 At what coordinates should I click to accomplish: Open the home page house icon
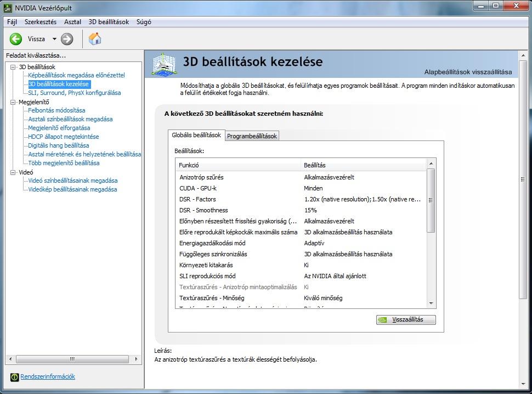pos(95,39)
